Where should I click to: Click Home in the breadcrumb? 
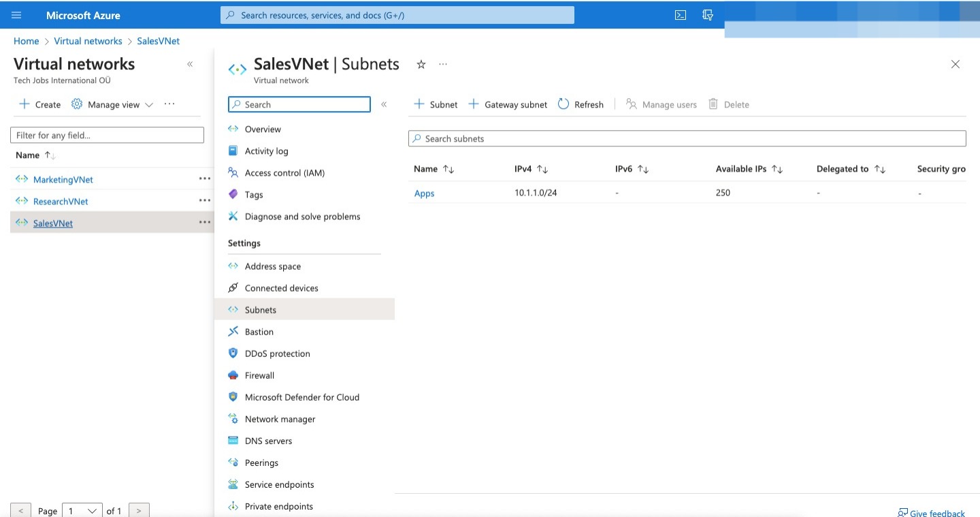[27, 41]
